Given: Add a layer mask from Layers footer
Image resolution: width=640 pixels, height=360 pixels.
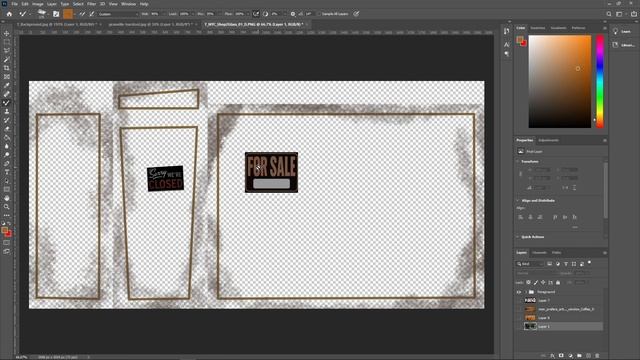Looking at the screenshot, I should (x=561, y=356).
